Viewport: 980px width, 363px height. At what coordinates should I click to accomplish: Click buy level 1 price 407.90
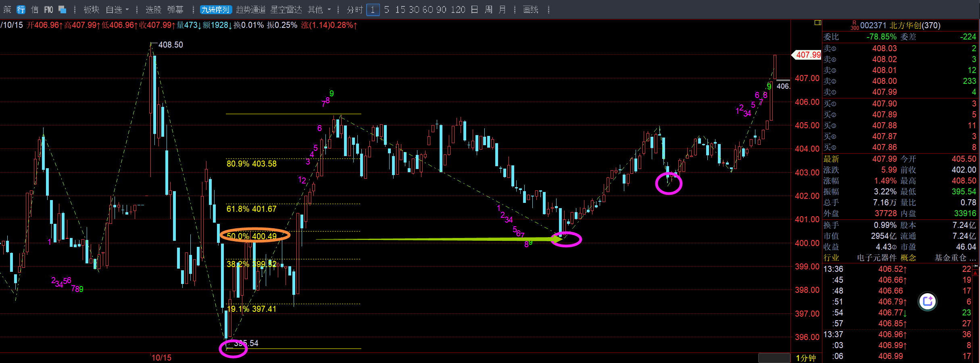(x=884, y=104)
